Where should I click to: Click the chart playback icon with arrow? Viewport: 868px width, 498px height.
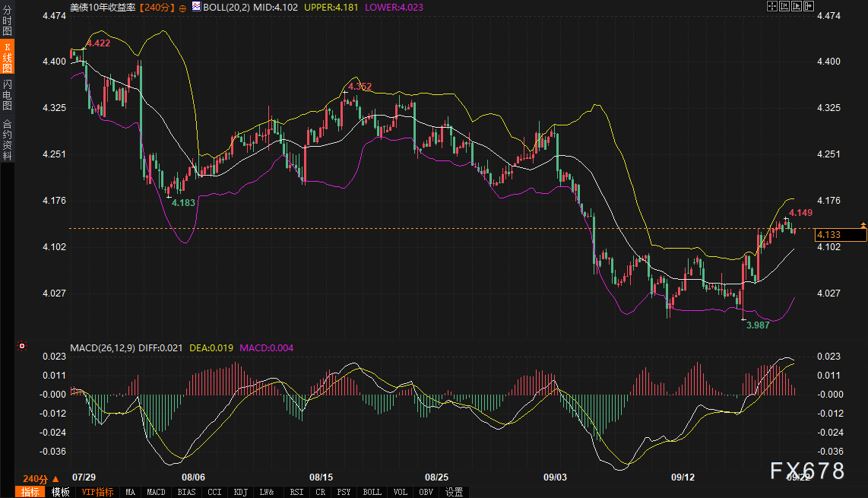[x=798, y=7]
